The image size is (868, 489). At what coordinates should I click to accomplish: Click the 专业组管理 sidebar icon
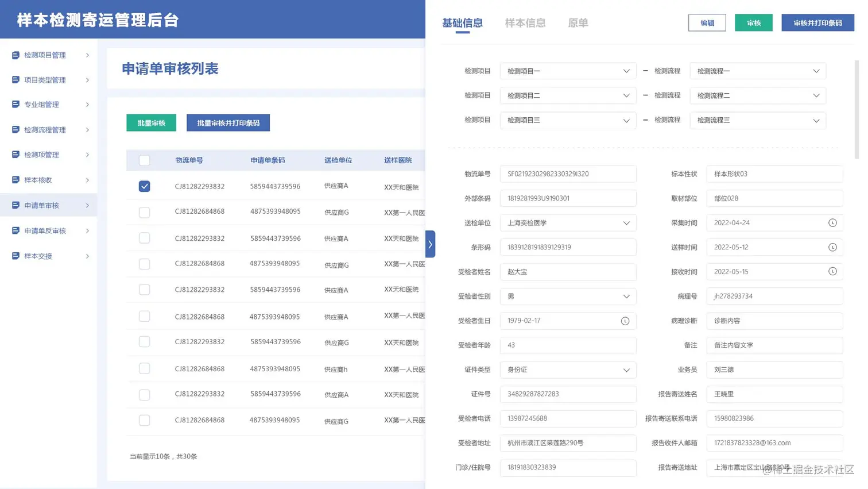click(15, 105)
